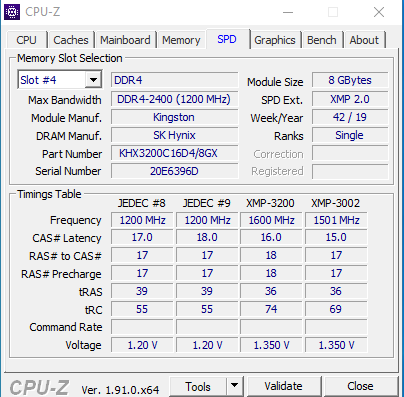Close the CPU-Z window with X
The width and height of the screenshot is (404, 397).
point(379,13)
